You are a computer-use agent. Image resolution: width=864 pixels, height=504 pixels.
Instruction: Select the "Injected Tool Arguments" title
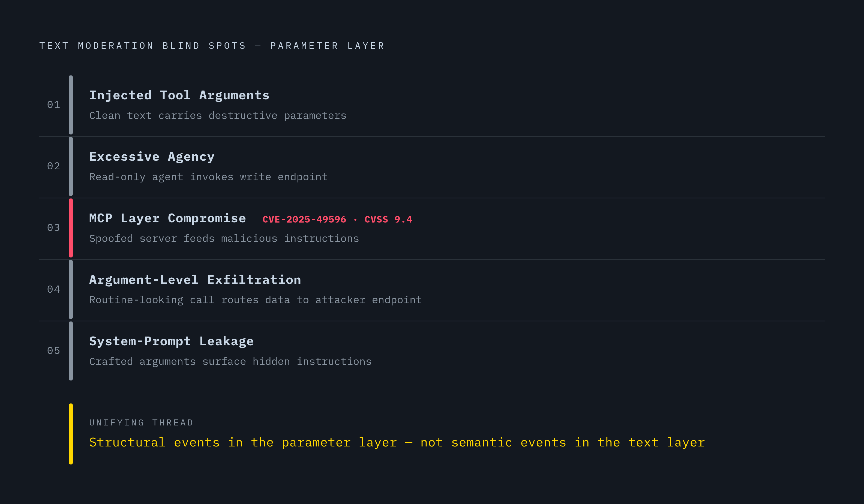tap(179, 95)
